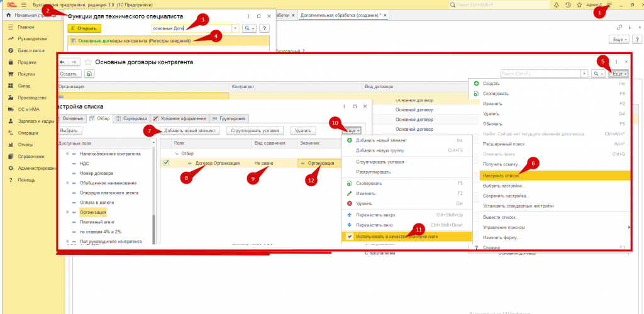Expand Налогообложение контрагента field
This screenshot has height=314, width=644.
67,154
